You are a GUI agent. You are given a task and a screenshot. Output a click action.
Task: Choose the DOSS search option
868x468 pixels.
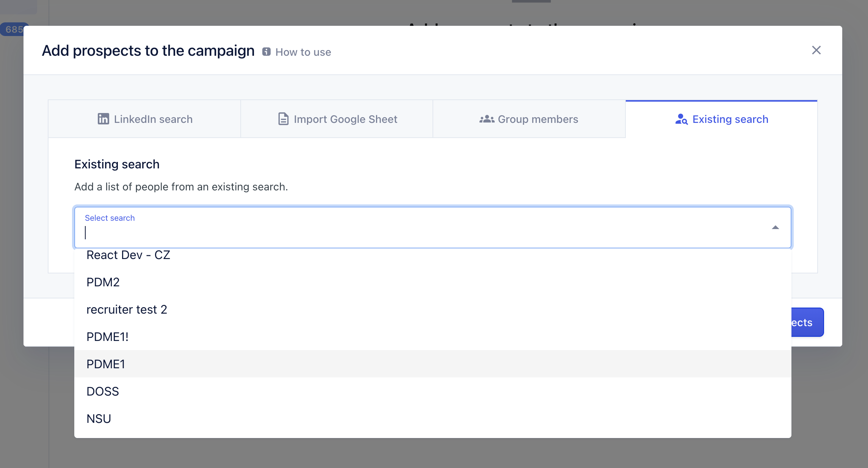click(433, 391)
